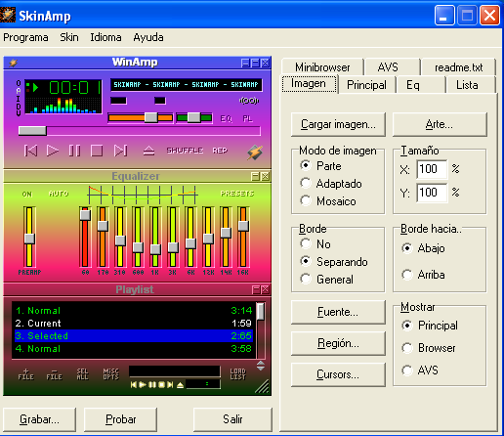Click the WinAmp seek position bar

(140, 131)
